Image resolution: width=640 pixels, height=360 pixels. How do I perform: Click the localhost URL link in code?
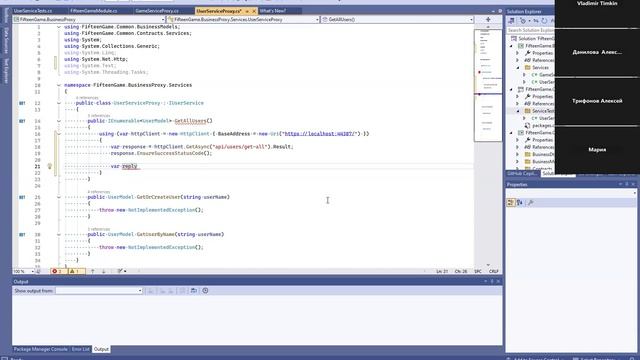tap(321, 134)
